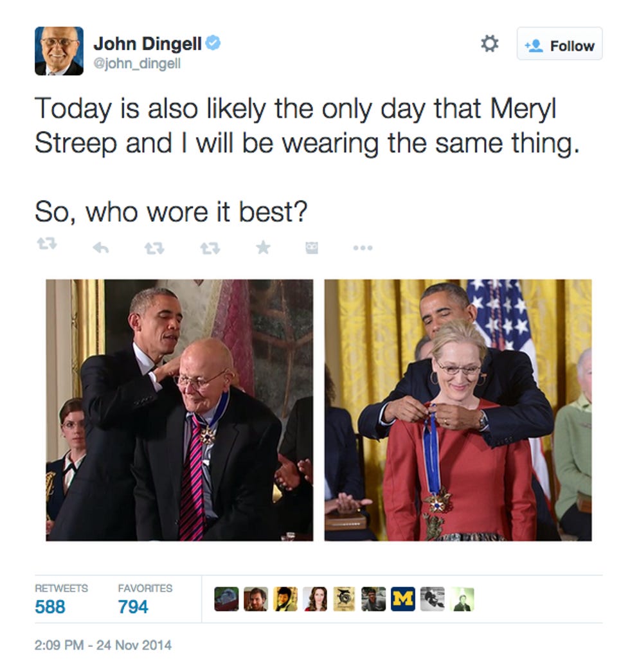This screenshot has height=672, width=630.
Task: Follow John Dingell's account
Action: point(559,44)
